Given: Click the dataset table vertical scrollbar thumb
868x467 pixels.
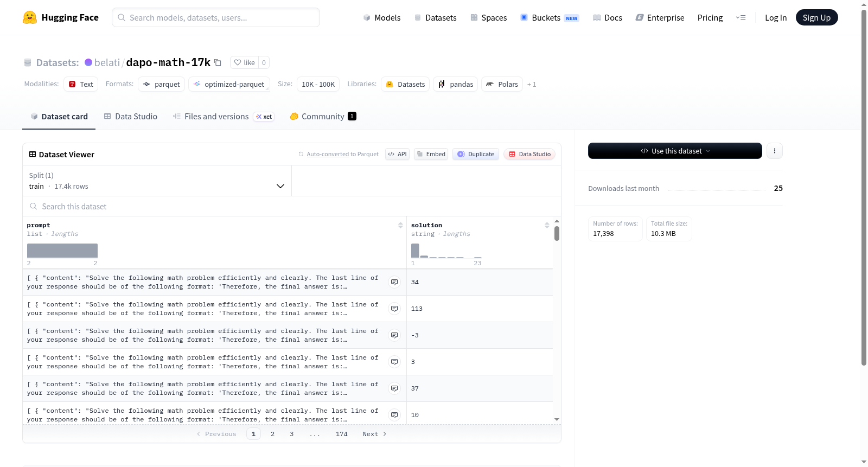Looking at the screenshot, I should tap(557, 233).
